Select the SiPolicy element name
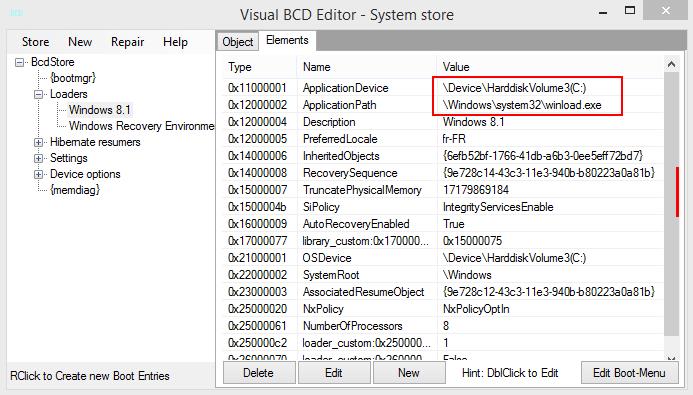 [321, 207]
